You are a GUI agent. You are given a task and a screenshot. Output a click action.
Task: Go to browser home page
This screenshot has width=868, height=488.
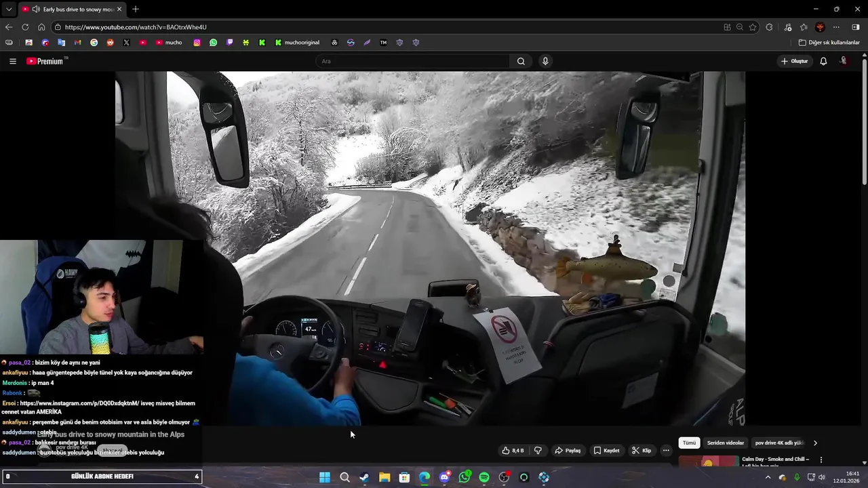[41, 27]
